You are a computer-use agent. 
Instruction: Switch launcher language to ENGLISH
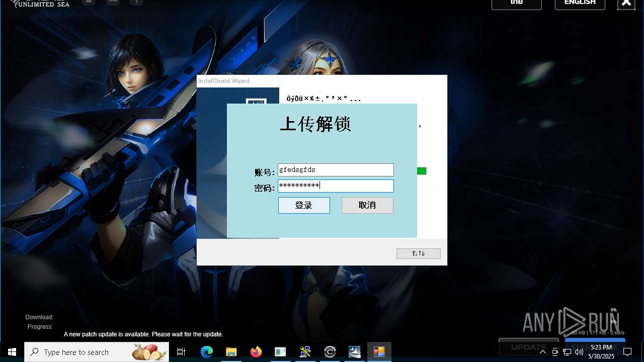580,3
